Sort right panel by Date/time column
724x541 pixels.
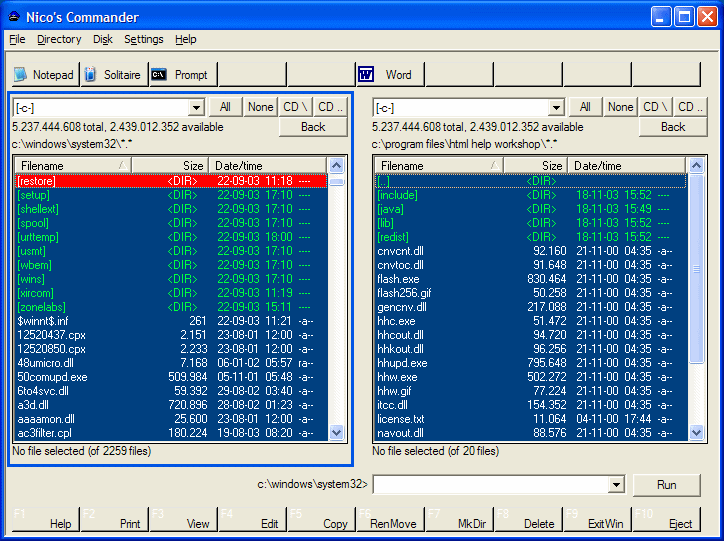pos(627,165)
